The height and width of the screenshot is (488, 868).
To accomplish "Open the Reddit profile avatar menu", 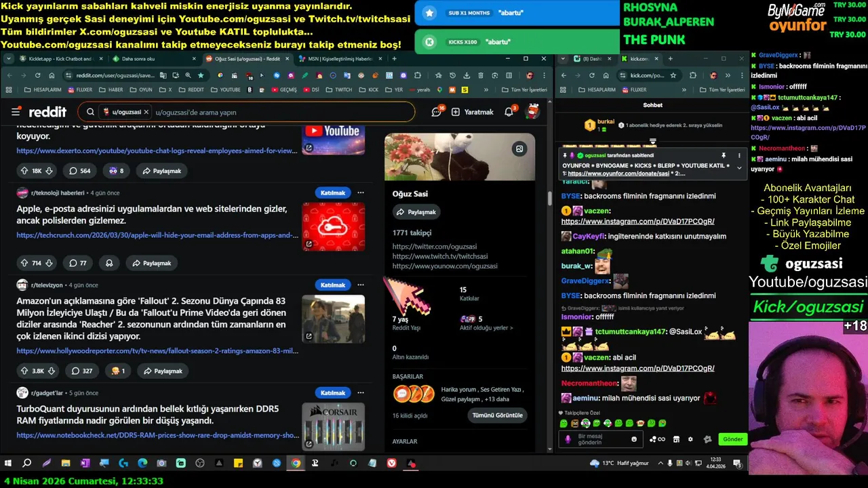I will click(533, 112).
